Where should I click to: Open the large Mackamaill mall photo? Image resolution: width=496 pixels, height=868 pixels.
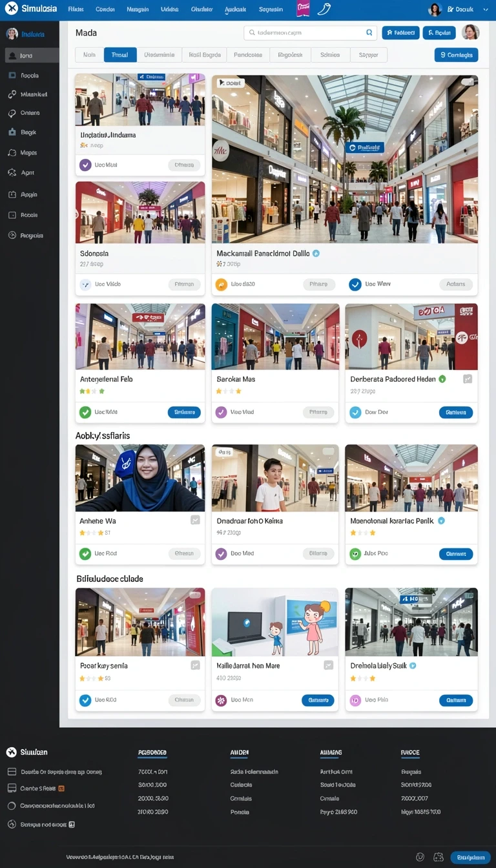click(345, 159)
